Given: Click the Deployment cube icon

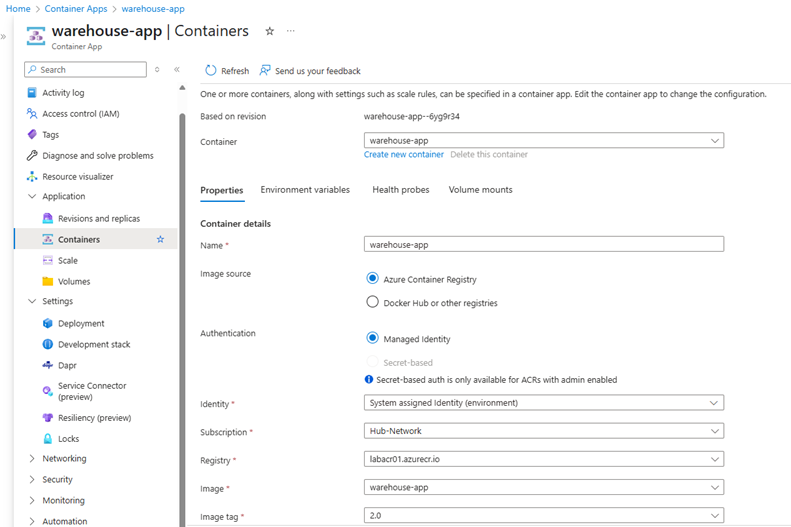Looking at the screenshot, I should (x=47, y=323).
